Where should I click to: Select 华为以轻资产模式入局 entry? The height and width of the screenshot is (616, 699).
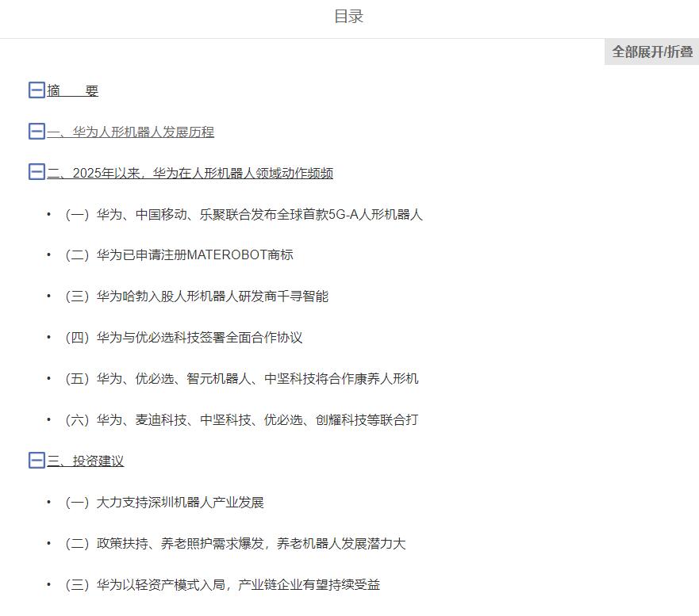(222, 584)
